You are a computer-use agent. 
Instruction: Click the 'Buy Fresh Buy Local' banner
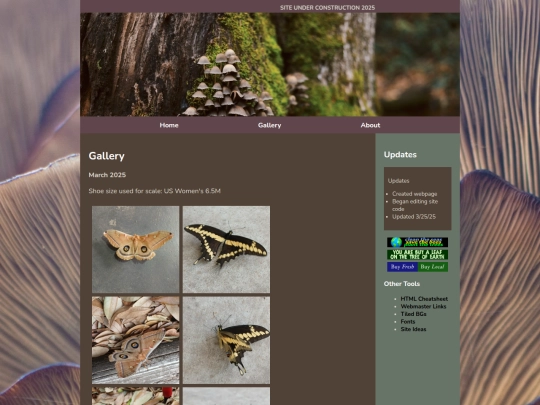click(x=417, y=267)
